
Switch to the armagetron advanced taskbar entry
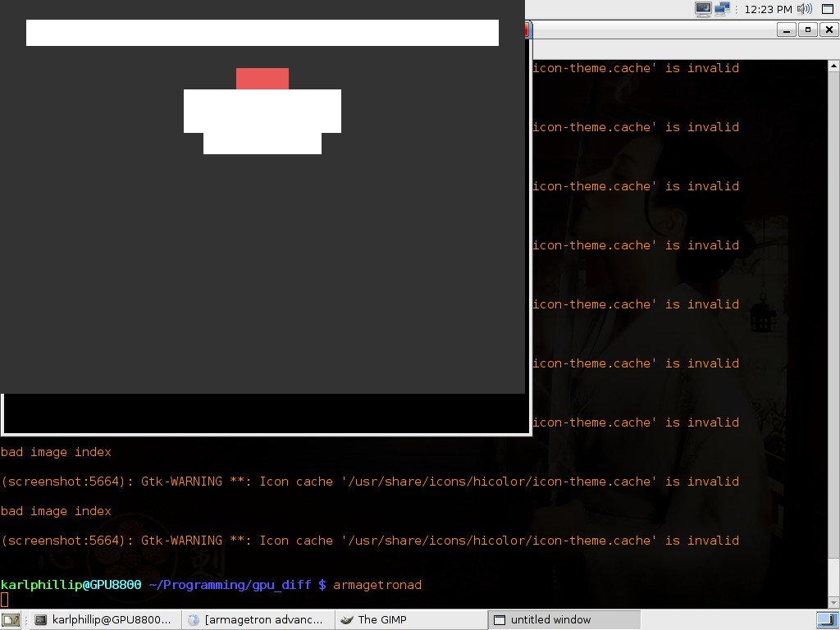pyautogui.click(x=258, y=620)
